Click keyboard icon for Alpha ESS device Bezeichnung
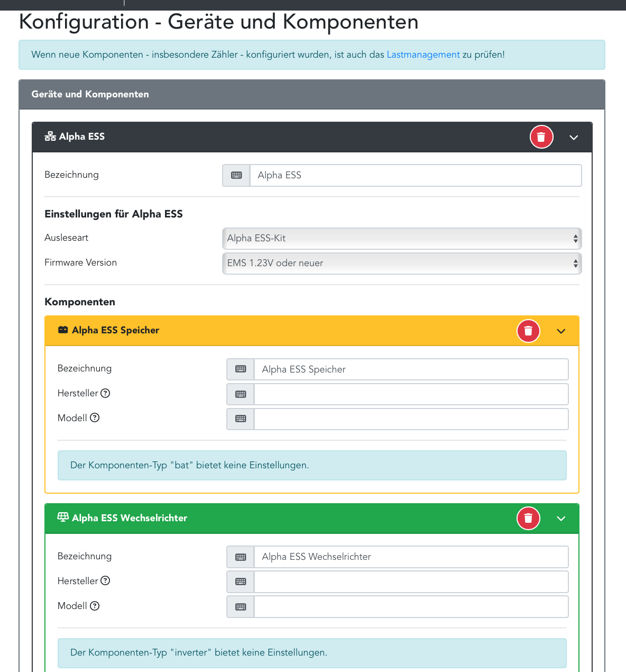The width and height of the screenshot is (626, 672). (x=236, y=175)
